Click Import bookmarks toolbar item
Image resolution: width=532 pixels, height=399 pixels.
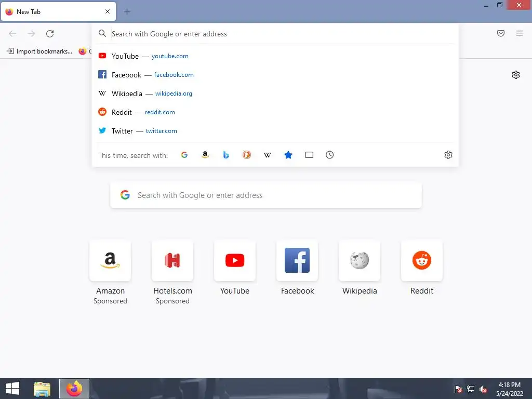[x=39, y=51]
